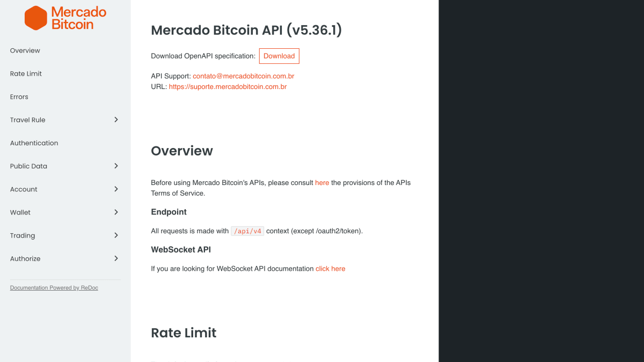
Task: Download the OpenAPI specification
Action: click(x=279, y=56)
